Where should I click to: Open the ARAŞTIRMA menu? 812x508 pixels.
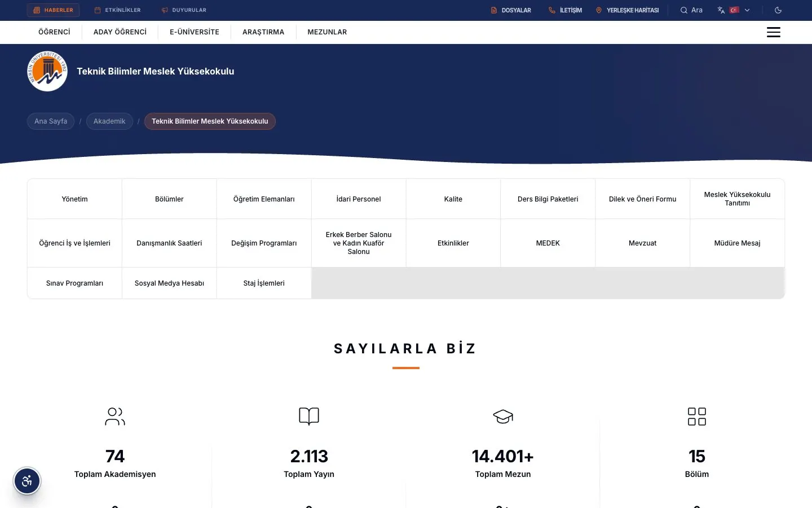(263, 32)
